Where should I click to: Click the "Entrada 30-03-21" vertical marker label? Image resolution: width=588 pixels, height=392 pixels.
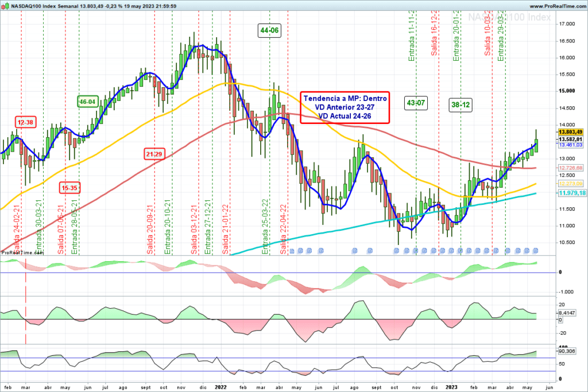pos(38,226)
